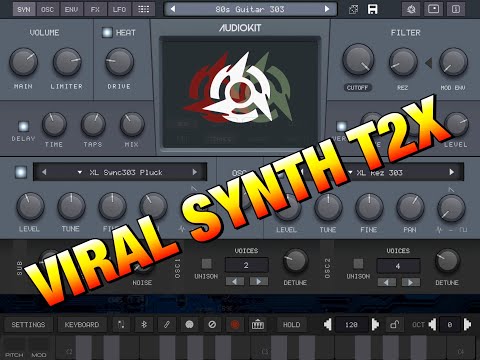The height and width of the screenshot is (360, 480).
Task: Decrease the OSC2 voices with the left arrow
Action: point(387,282)
